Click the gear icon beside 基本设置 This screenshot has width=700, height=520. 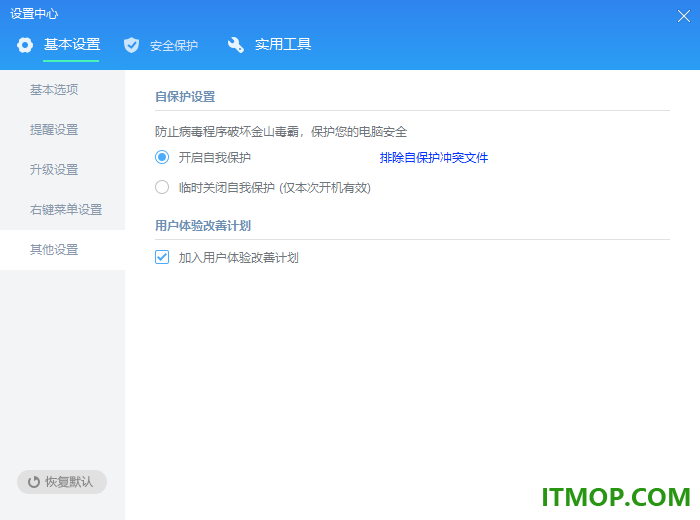point(25,45)
